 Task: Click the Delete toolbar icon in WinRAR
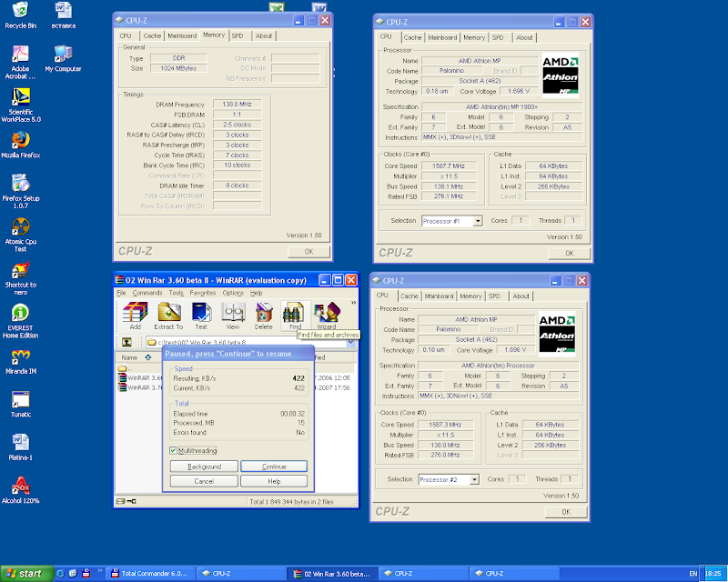pos(264,314)
